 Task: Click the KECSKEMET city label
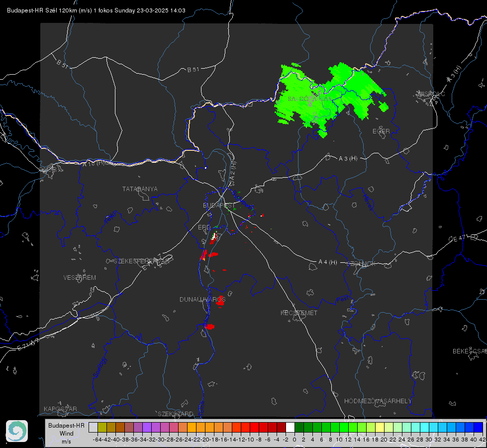pyautogui.click(x=299, y=313)
